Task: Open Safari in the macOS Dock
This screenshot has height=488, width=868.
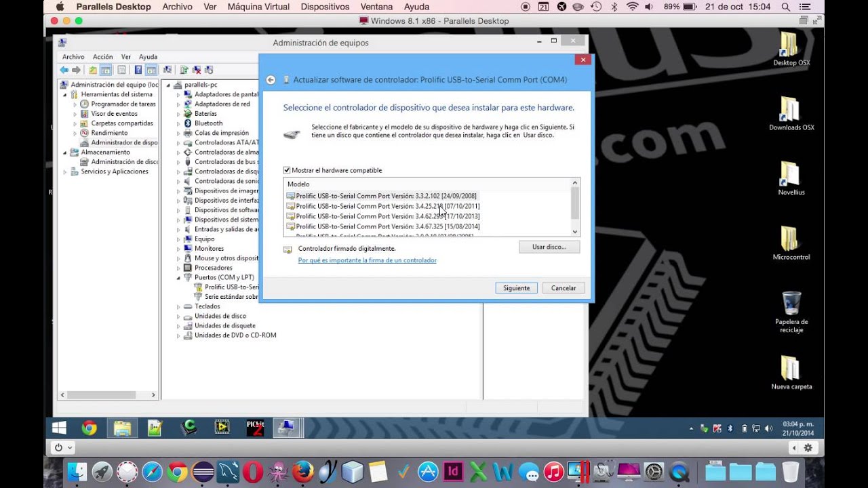Action: pyautogui.click(x=153, y=472)
